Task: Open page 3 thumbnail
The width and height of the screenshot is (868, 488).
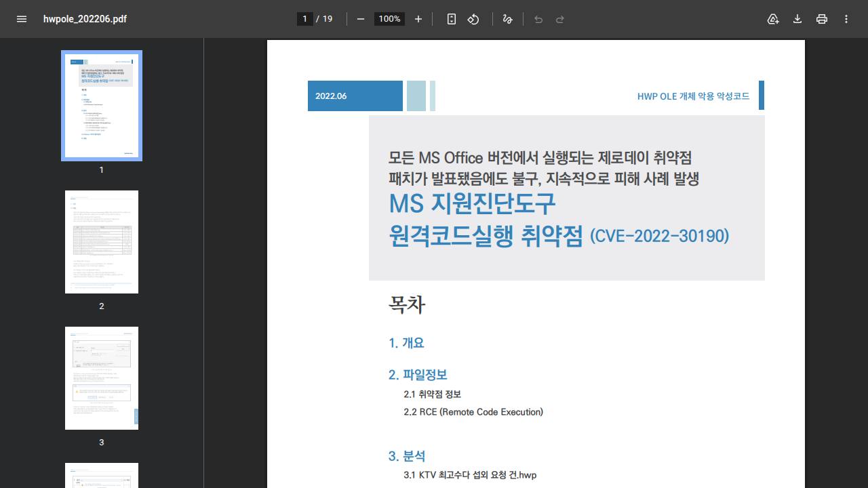Action: [102, 378]
